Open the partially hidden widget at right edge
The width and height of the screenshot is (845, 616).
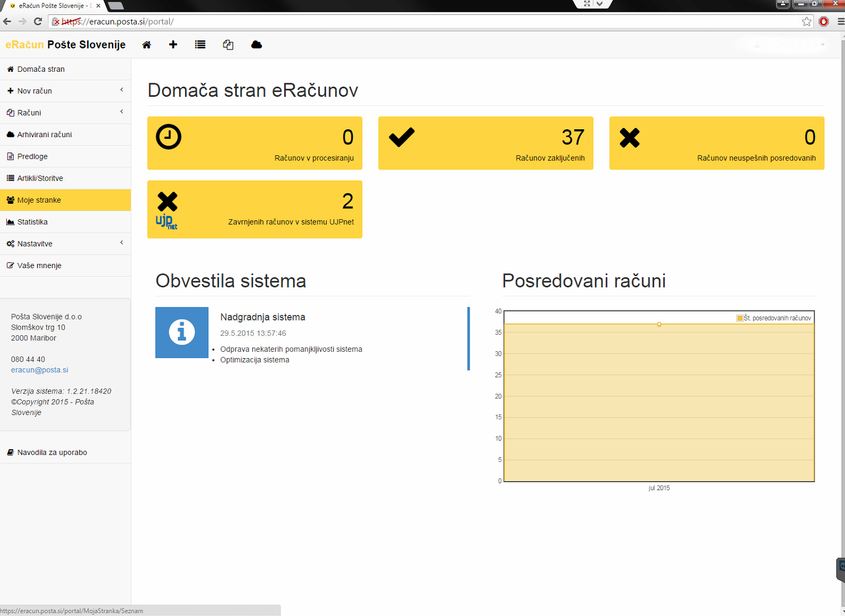(840, 569)
